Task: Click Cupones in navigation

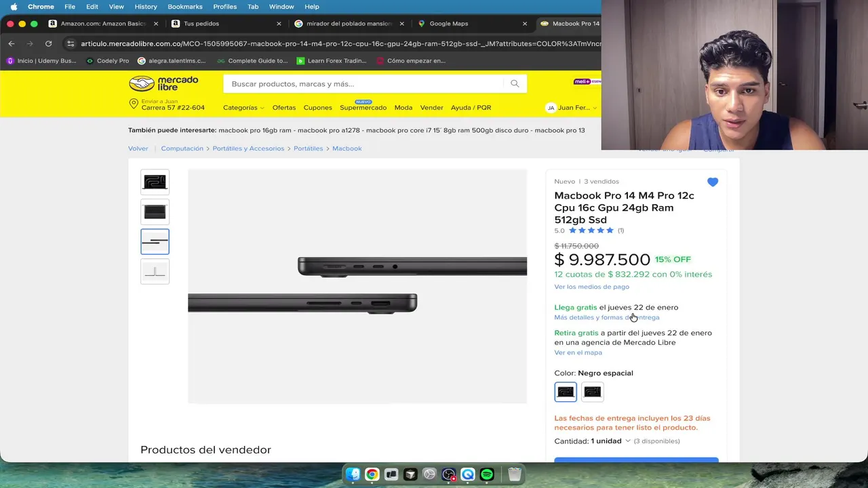Action: coord(318,108)
